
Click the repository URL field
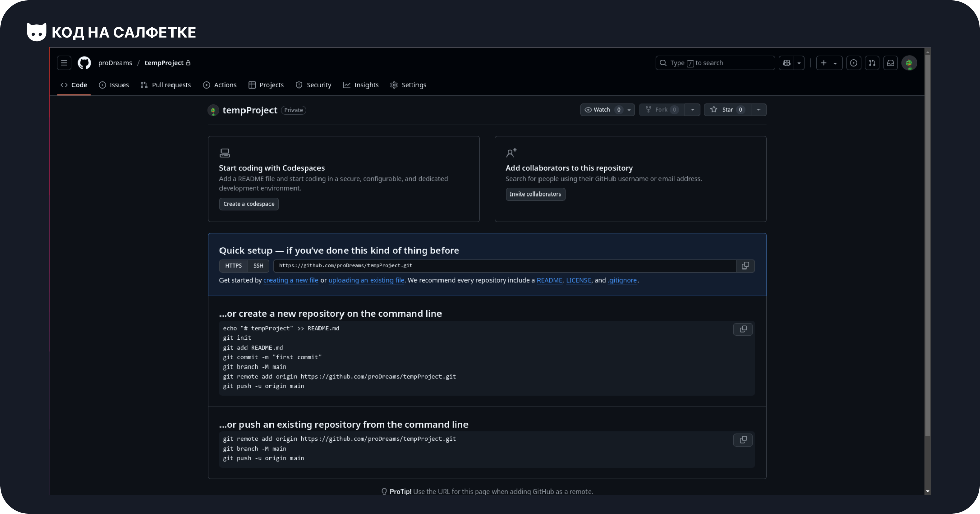click(x=504, y=266)
